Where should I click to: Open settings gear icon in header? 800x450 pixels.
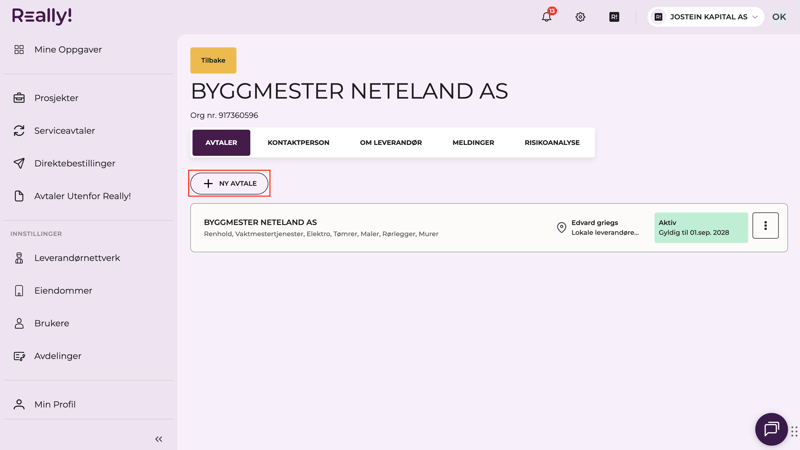pyautogui.click(x=580, y=17)
